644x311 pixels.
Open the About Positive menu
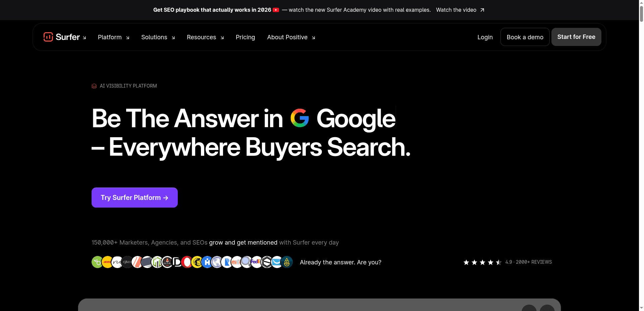(287, 37)
